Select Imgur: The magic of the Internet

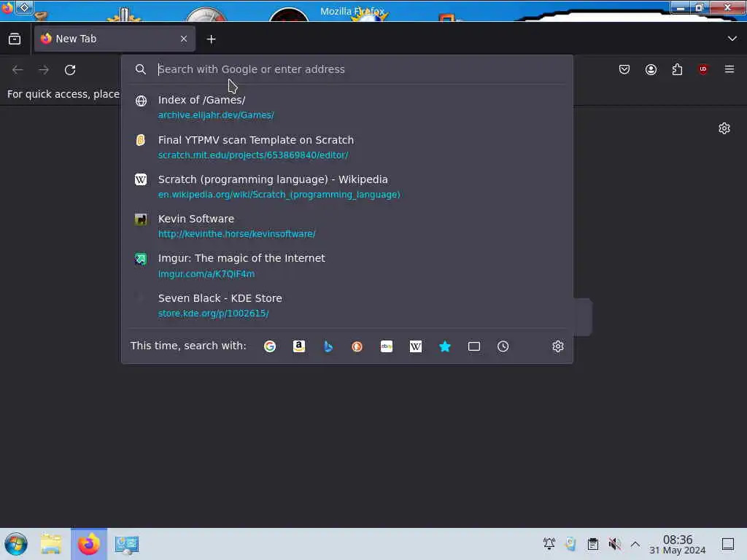[347, 265]
